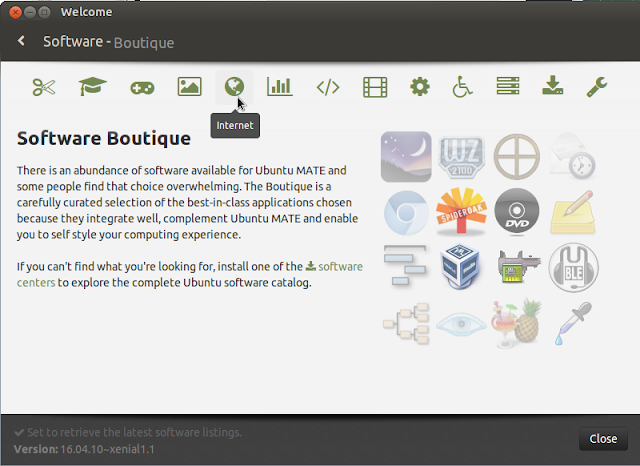Click the Version 16.04.10~xenial1.1 text
Screen dimensions: 640x466
(84, 449)
